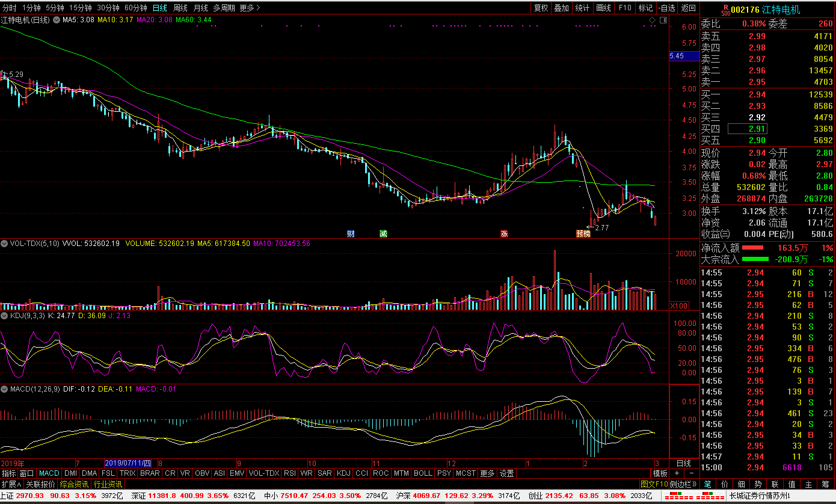
Task: Switch to the 周线 weekly chart tab
Action: pyautogui.click(x=180, y=8)
